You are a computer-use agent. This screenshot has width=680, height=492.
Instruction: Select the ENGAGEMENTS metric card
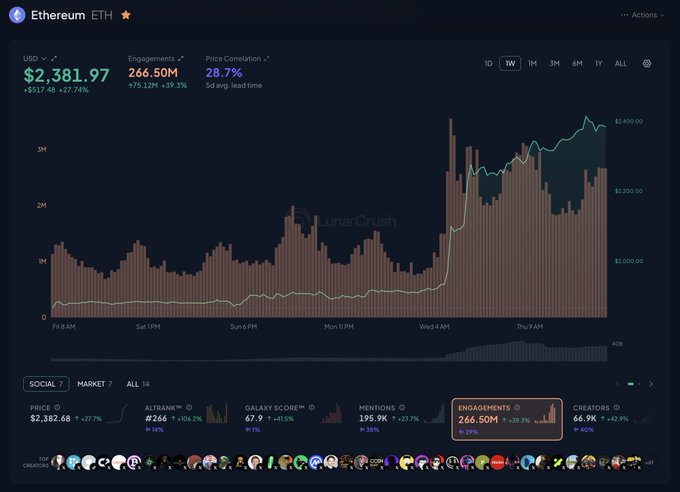(507, 419)
